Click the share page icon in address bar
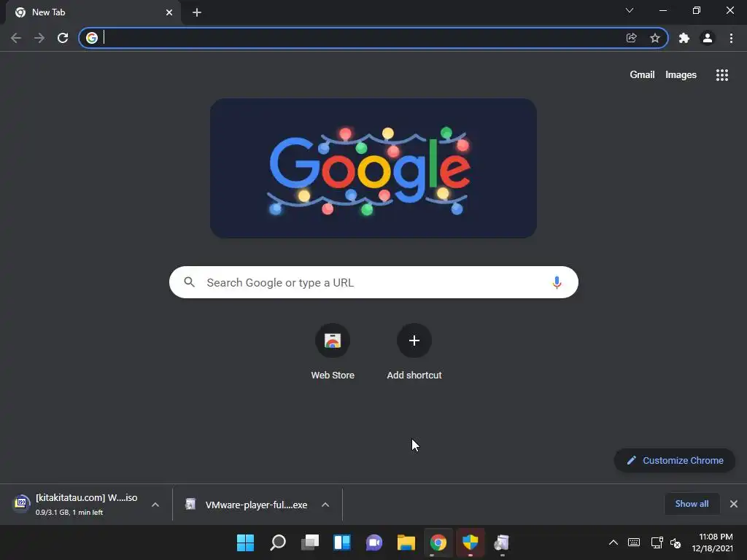This screenshot has height=560, width=747. (x=631, y=38)
